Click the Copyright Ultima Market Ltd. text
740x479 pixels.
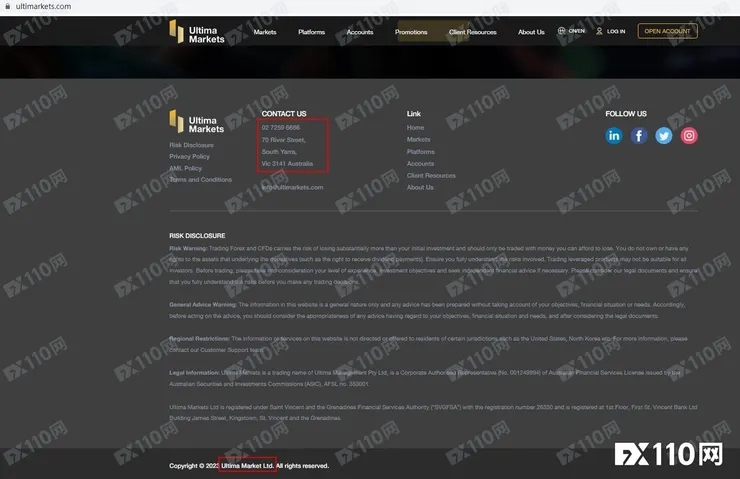[x=249, y=466]
